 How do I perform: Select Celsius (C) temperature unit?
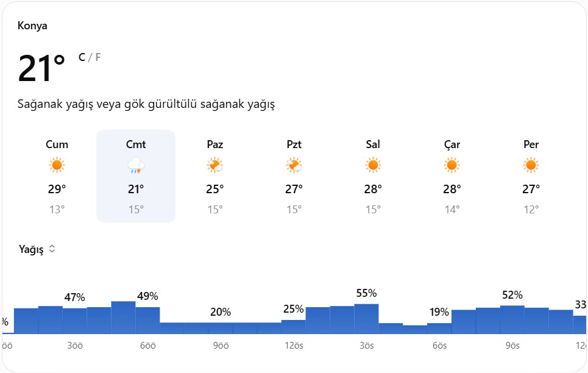coord(82,57)
